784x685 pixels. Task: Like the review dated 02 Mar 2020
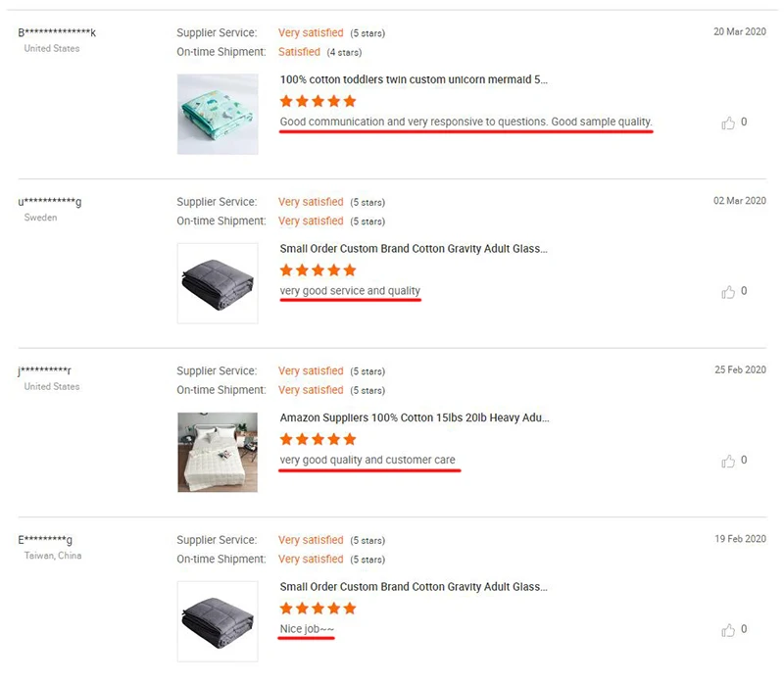click(728, 292)
